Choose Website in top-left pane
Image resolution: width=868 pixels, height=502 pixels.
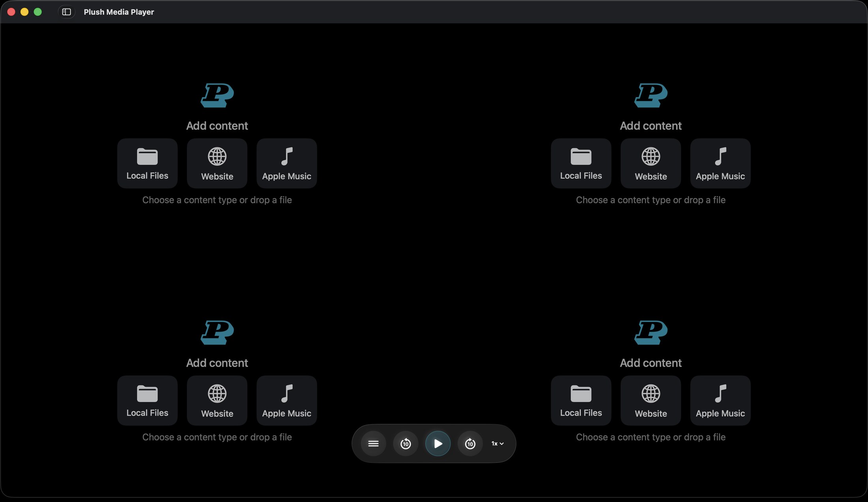pos(217,163)
